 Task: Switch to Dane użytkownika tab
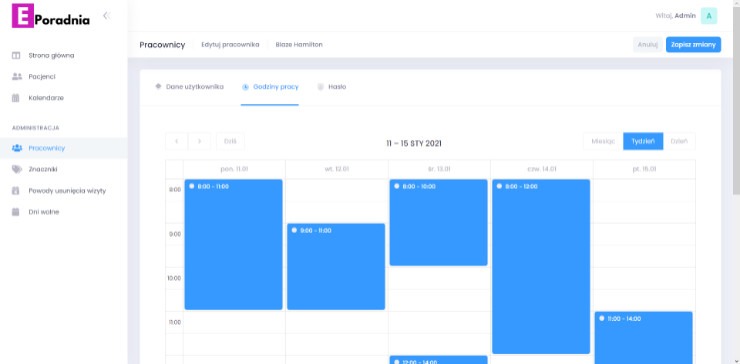189,87
